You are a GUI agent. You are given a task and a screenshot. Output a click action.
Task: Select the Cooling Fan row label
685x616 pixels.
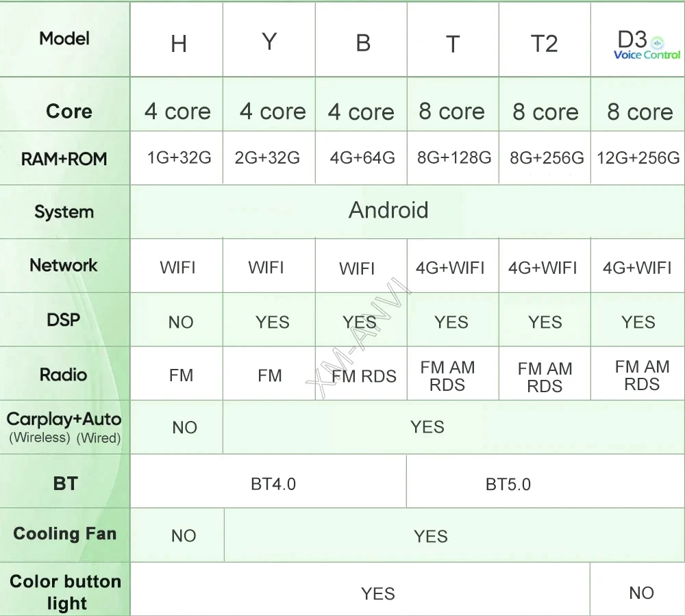65,534
